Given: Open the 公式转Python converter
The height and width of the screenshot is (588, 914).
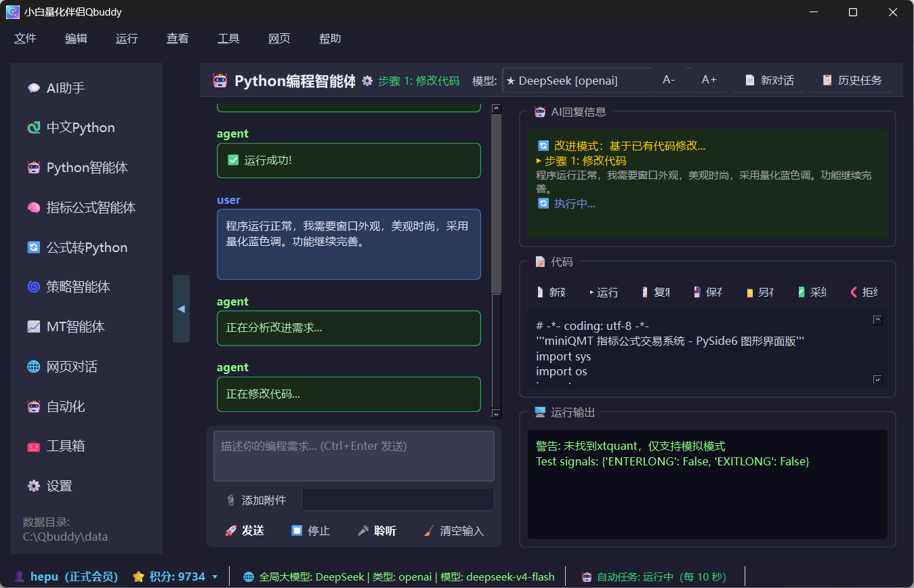Looking at the screenshot, I should click(87, 247).
